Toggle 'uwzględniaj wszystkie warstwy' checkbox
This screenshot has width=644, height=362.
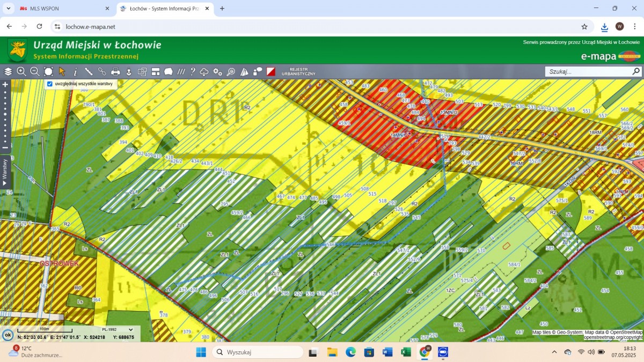click(x=50, y=84)
